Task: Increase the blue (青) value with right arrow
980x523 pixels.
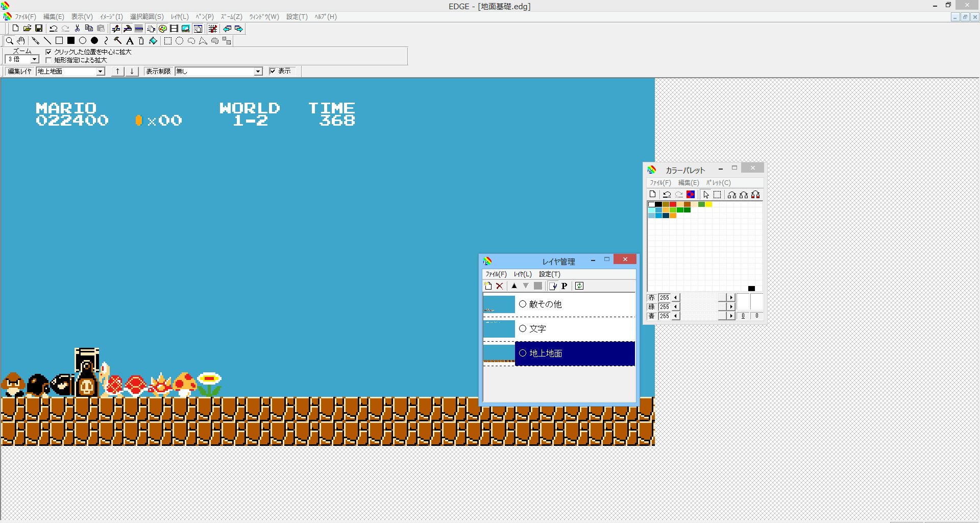Action: (731, 316)
